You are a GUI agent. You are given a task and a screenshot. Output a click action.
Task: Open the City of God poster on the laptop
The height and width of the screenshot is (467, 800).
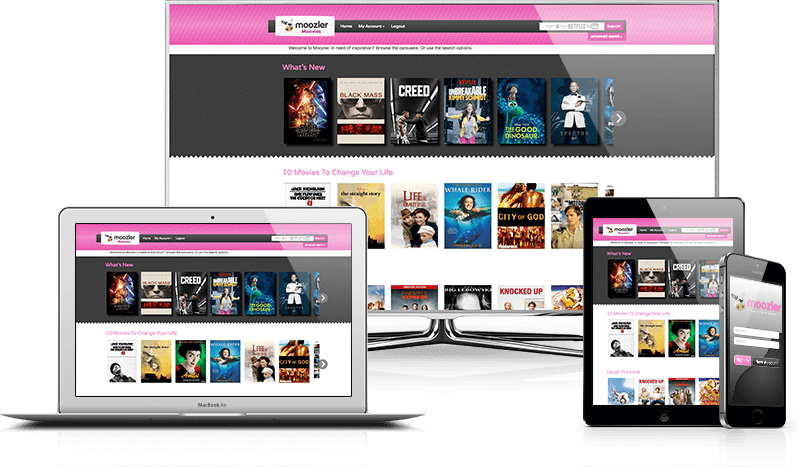coord(294,361)
